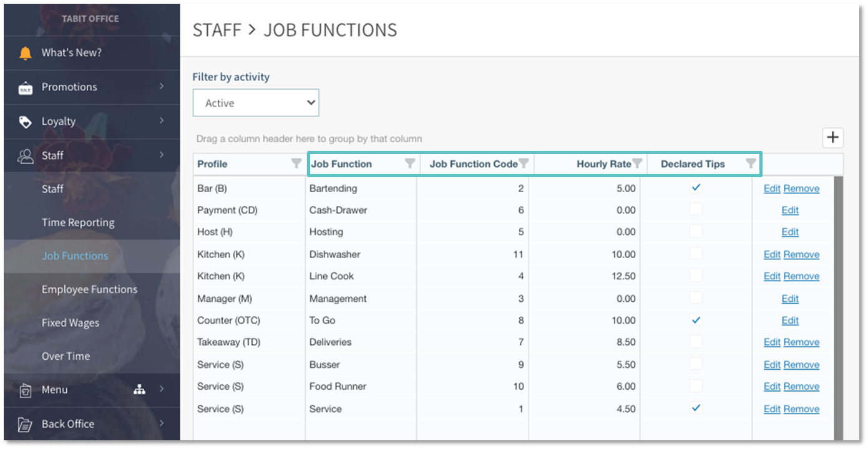Open the Filter by activity dropdown
Screen dimensions: 868x449
[256, 103]
